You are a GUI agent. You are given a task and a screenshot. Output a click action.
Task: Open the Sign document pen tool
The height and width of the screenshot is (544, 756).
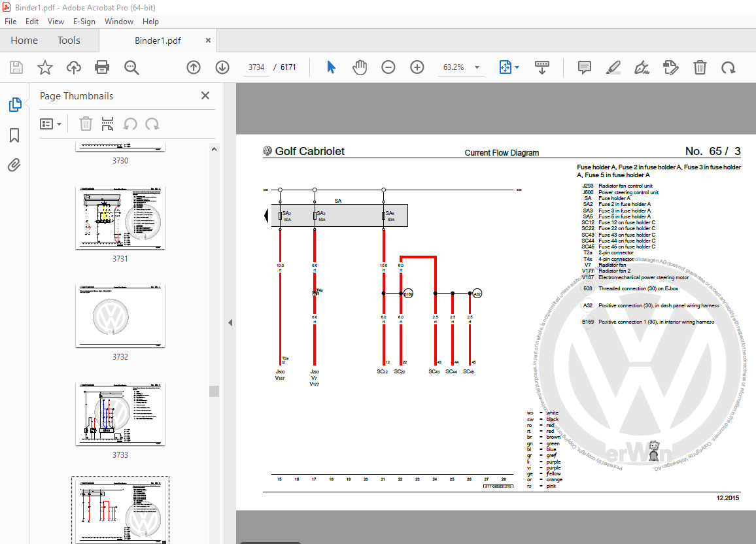tap(642, 67)
